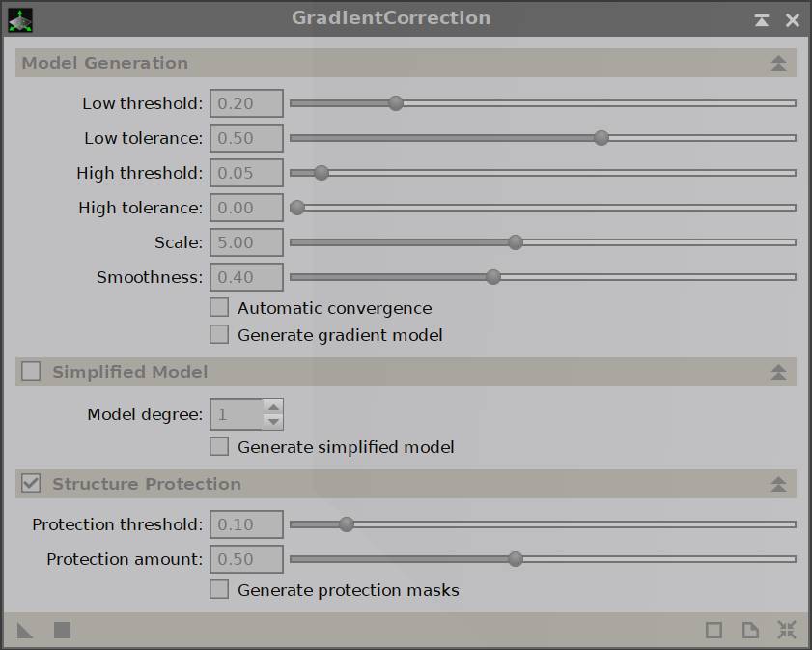The height and width of the screenshot is (650, 812).
Task: Click the Protection amount value field
Action: pyautogui.click(x=246, y=559)
